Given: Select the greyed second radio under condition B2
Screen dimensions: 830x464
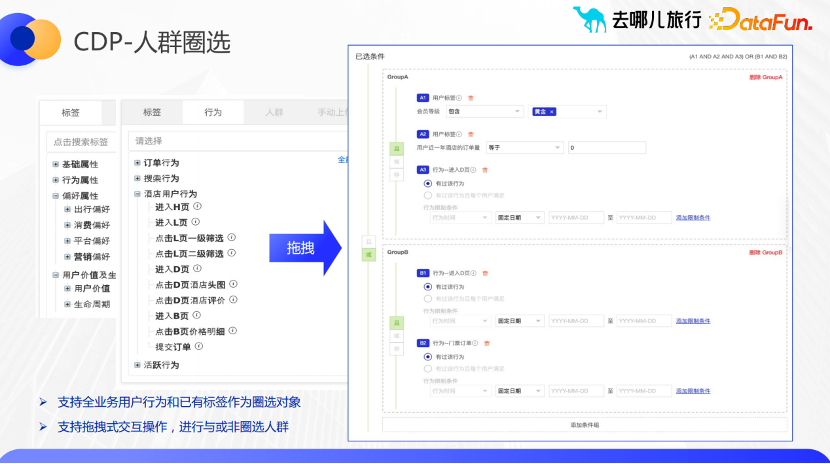Looking at the screenshot, I should tap(428, 369).
